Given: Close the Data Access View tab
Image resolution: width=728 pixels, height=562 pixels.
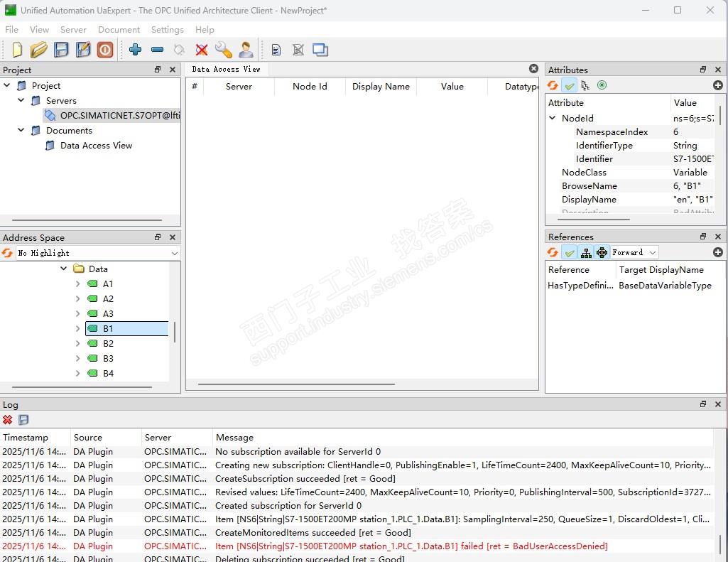Looking at the screenshot, I should 534,69.
